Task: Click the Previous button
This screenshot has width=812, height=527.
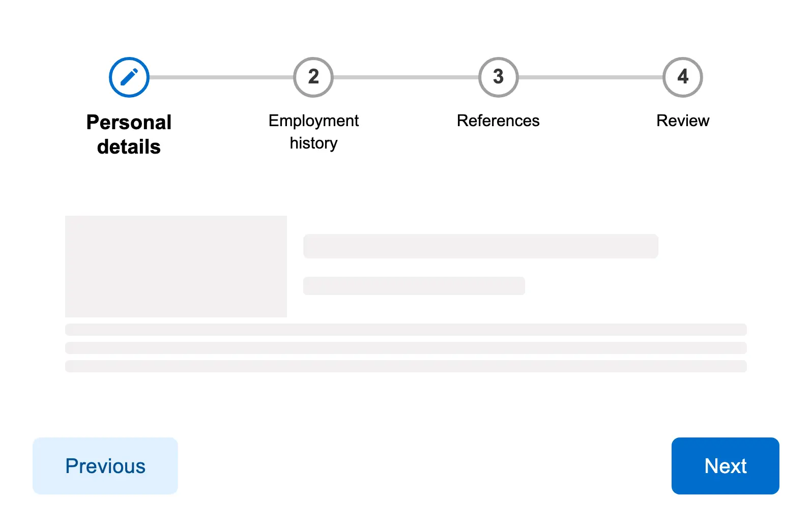Action: click(105, 466)
